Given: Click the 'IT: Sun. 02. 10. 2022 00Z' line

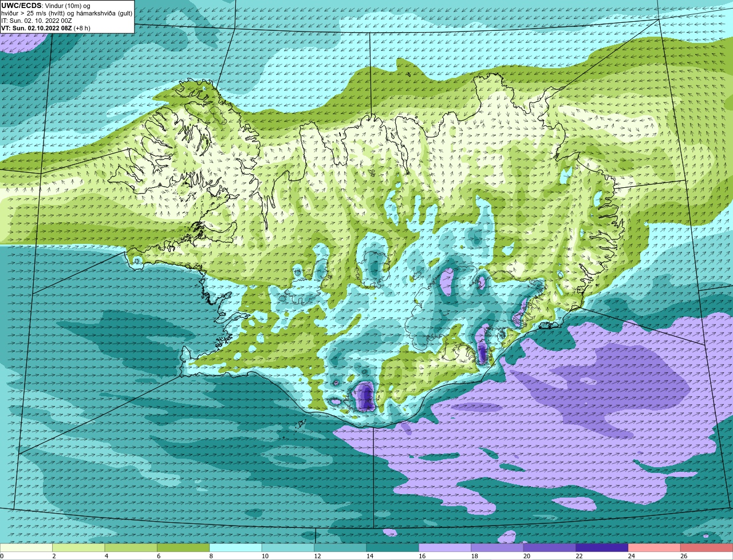Looking at the screenshot, I should (37, 21).
